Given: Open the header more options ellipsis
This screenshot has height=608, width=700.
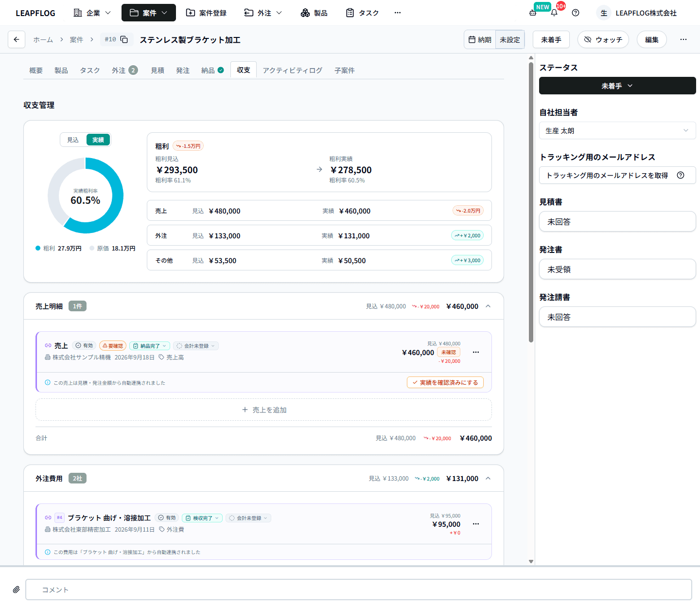Looking at the screenshot, I should [x=683, y=39].
